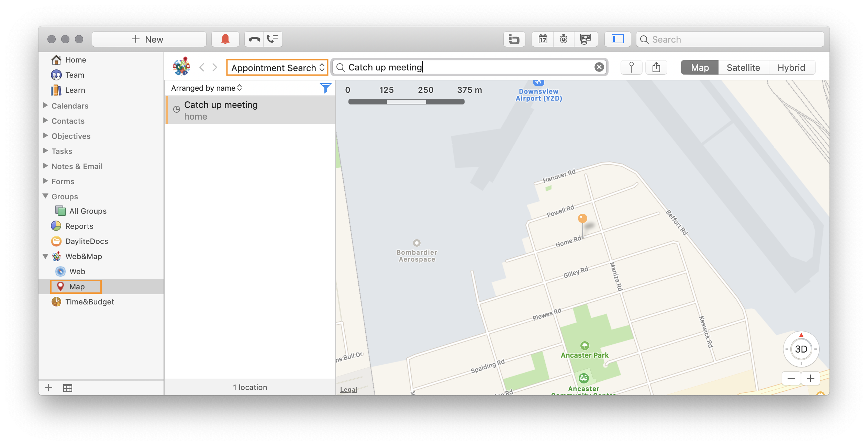868x446 pixels.
Task: Click the Web&Map pinwheel logo in header
Action: (181, 66)
